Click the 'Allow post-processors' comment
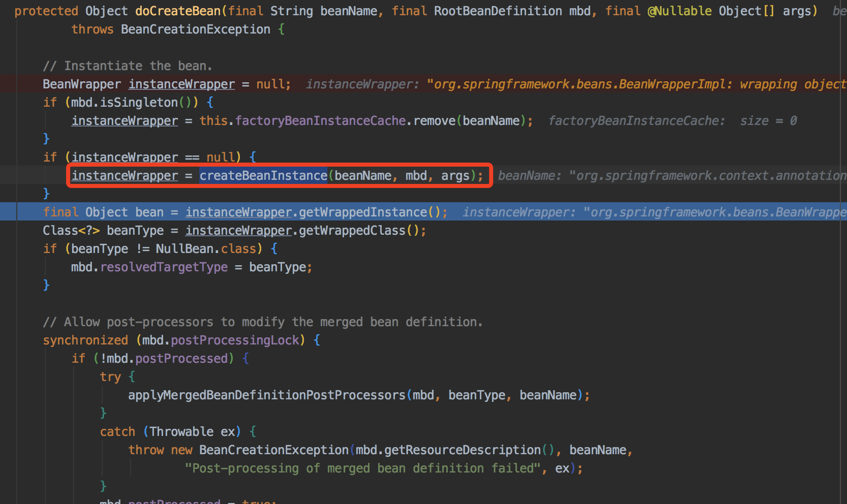The image size is (847, 504). pos(263,322)
